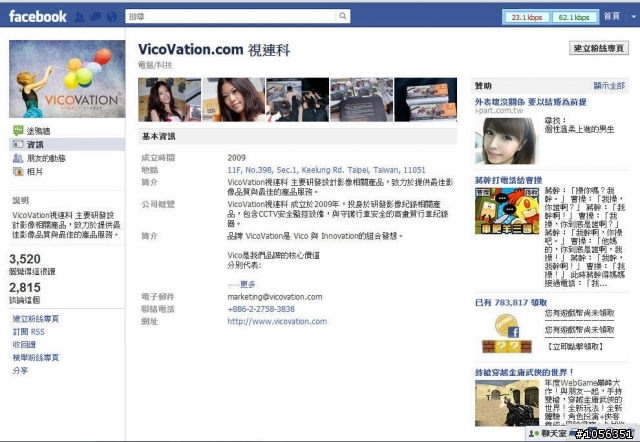This screenshot has height=442, width=640.
Task: Click the Facebook logo
Action: [x=37, y=16]
